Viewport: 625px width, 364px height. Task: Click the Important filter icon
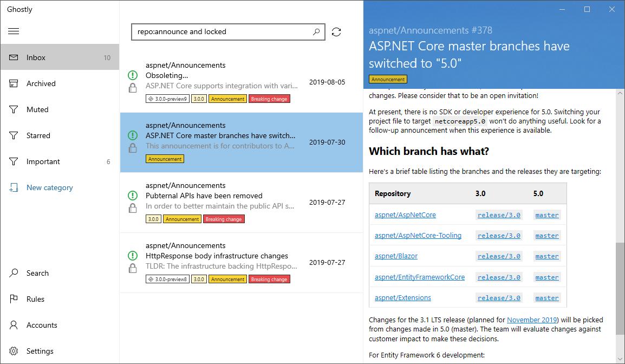pos(14,161)
